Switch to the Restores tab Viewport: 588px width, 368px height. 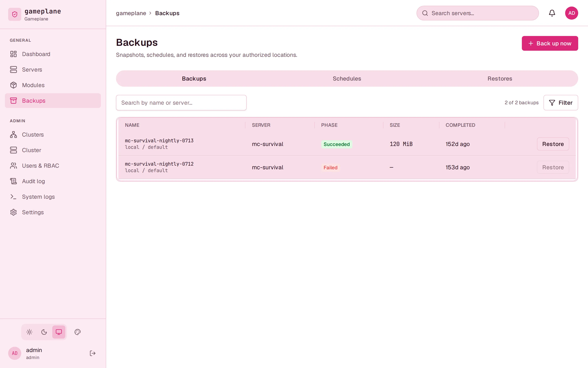tap(500, 79)
